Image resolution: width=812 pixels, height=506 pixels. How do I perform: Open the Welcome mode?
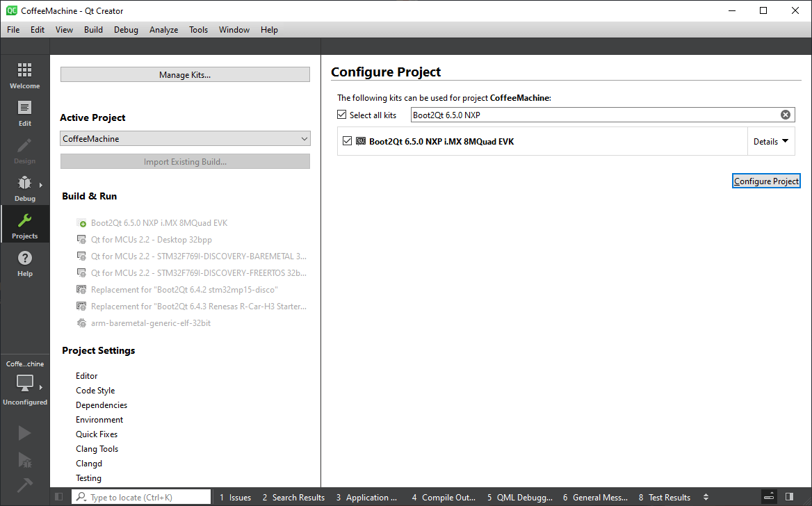tap(24, 75)
